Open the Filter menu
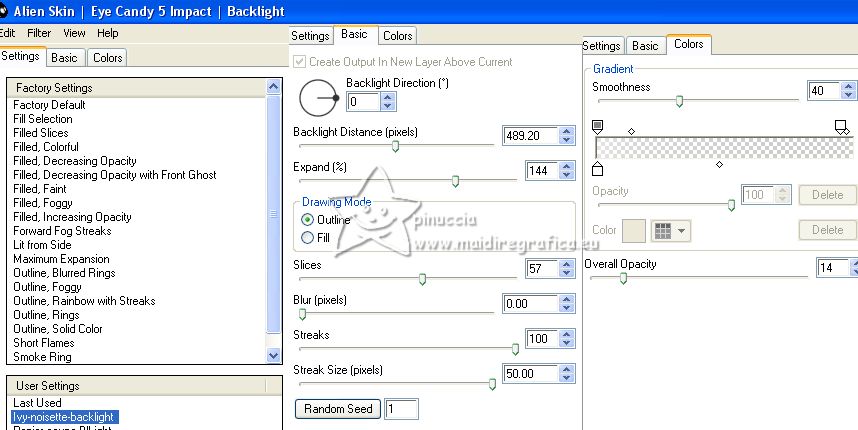858x430 pixels. tap(39, 33)
